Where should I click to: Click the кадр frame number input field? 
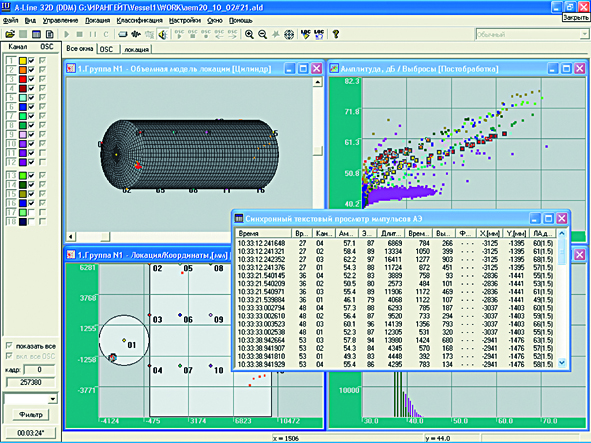coord(39,370)
